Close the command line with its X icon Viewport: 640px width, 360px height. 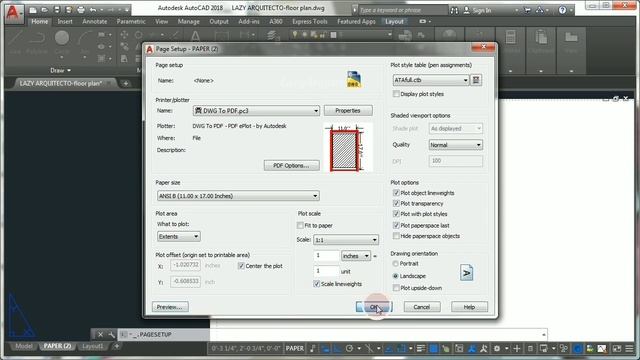pos(100,335)
